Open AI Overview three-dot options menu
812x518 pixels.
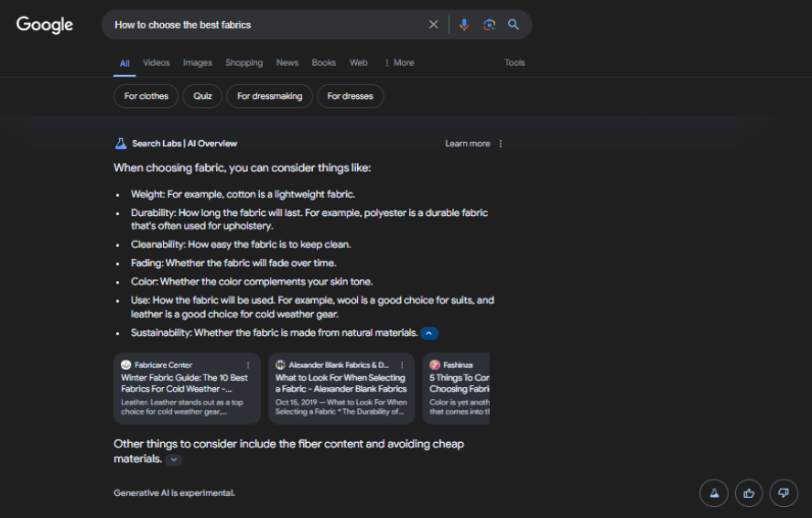click(501, 144)
